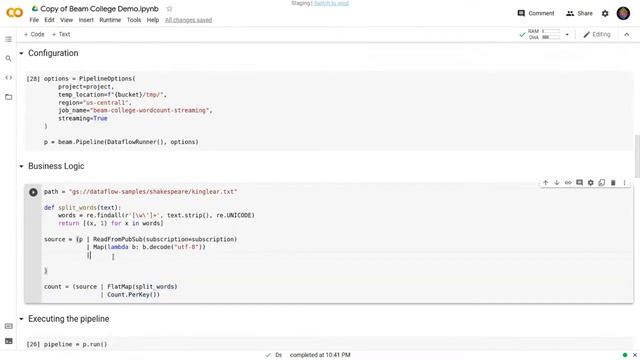640x360 pixels.
Task: Move the selected cell down
Action: tap(557, 183)
